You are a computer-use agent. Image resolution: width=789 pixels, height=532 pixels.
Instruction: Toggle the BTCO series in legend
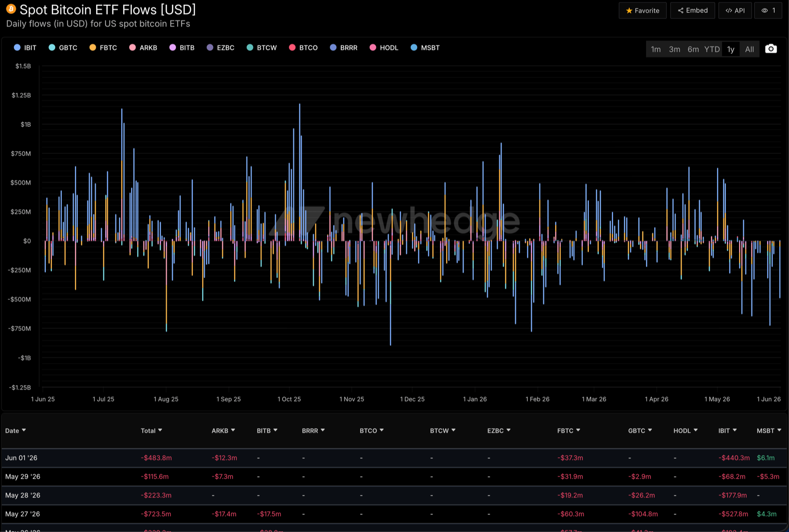click(303, 48)
